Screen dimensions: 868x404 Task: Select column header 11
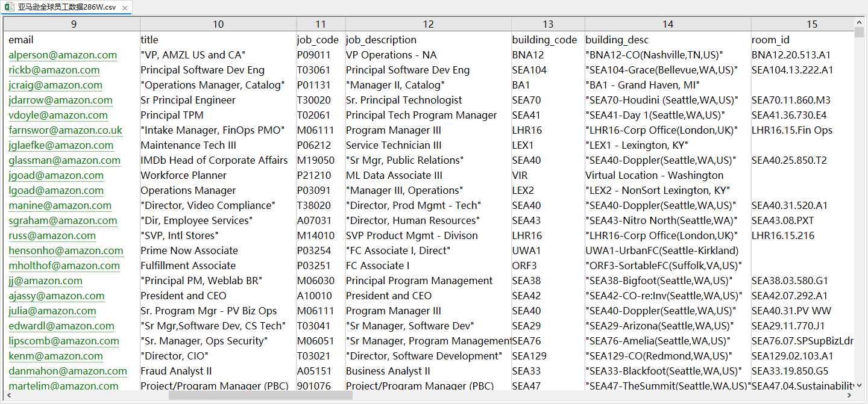(x=321, y=24)
